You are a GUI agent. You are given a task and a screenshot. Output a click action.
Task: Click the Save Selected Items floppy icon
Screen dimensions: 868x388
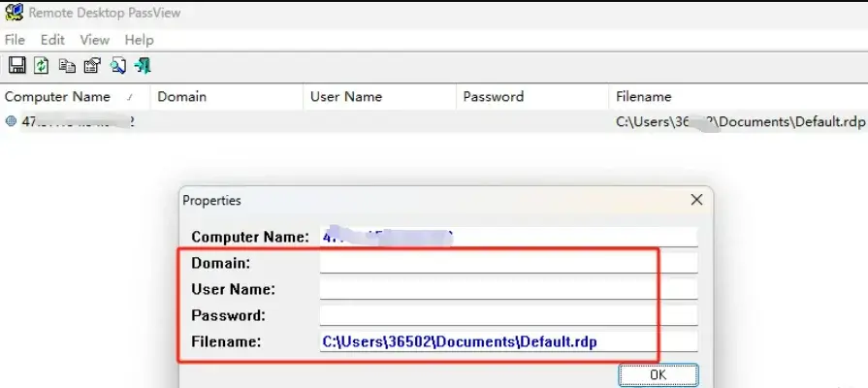coord(16,66)
